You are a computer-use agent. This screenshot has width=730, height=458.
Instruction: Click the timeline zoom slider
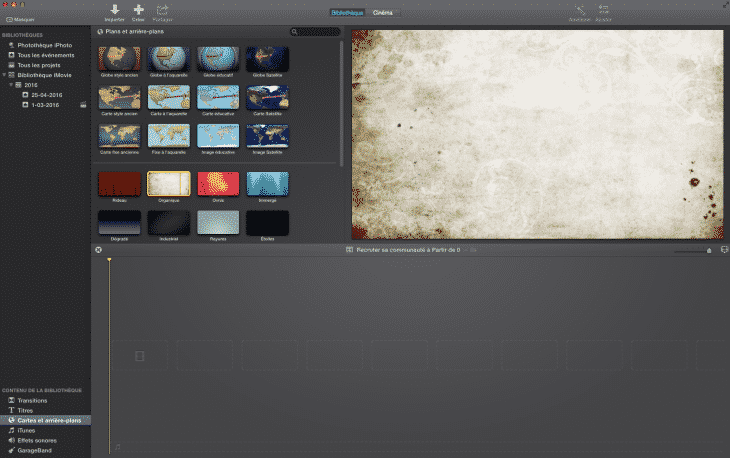688,250
